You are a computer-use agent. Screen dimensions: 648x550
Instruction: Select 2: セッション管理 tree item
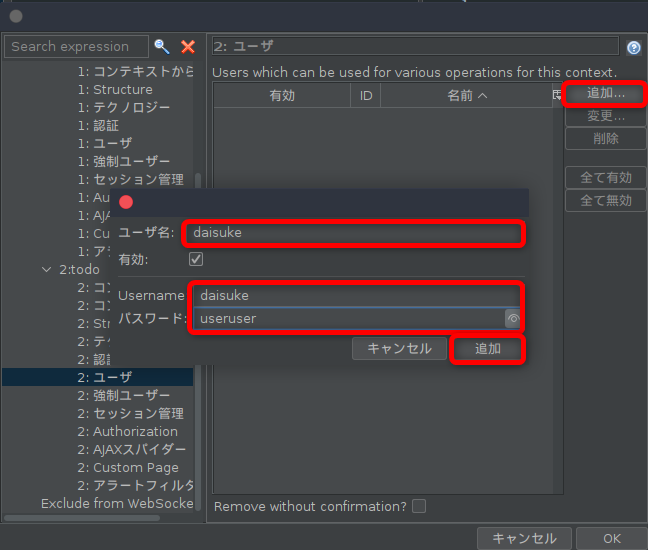pyautogui.click(x=131, y=414)
